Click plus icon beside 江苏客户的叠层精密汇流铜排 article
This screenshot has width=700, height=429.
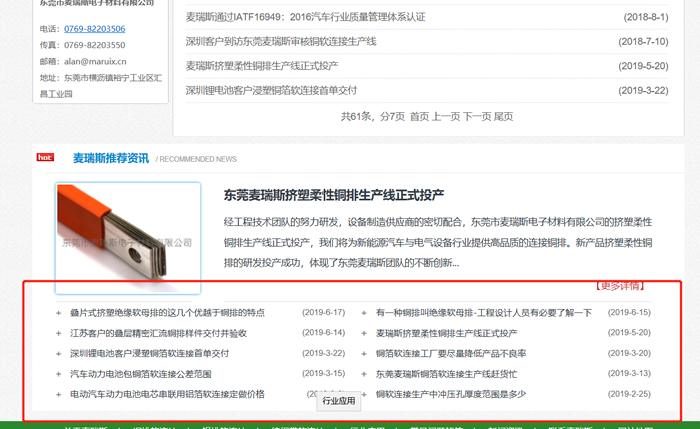tap(58, 333)
